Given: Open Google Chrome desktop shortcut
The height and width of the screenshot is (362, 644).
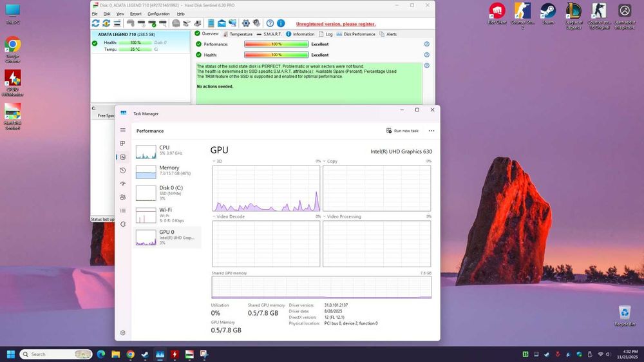Looking at the screenshot, I should (x=12, y=50).
